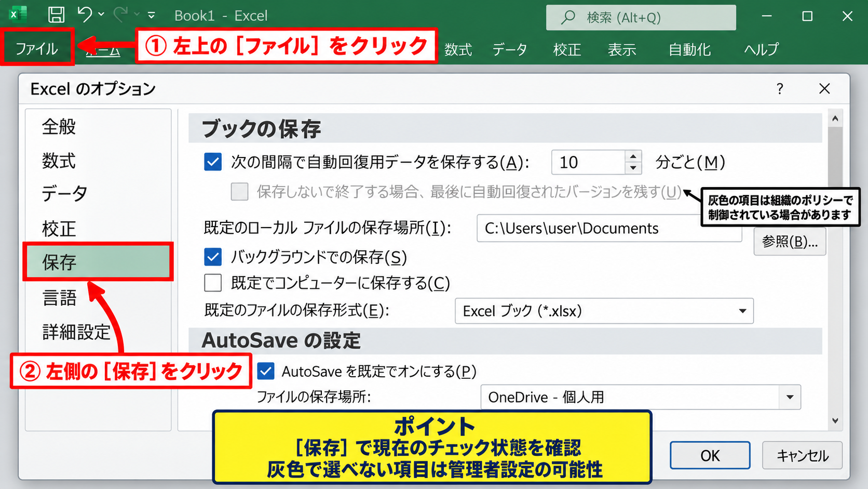Image resolution: width=868 pixels, height=489 pixels.
Task: Click the dialog help question mark
Action: 780,89
